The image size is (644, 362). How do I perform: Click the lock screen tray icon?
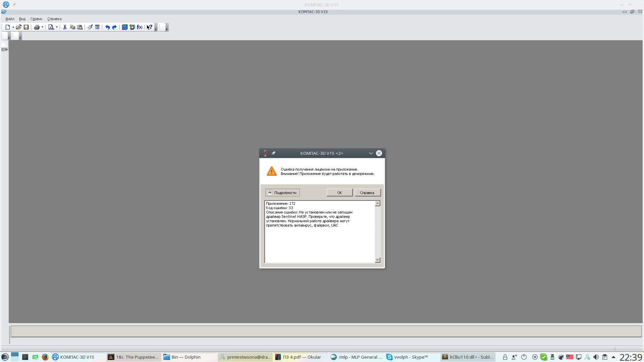[x=505, y=357]
